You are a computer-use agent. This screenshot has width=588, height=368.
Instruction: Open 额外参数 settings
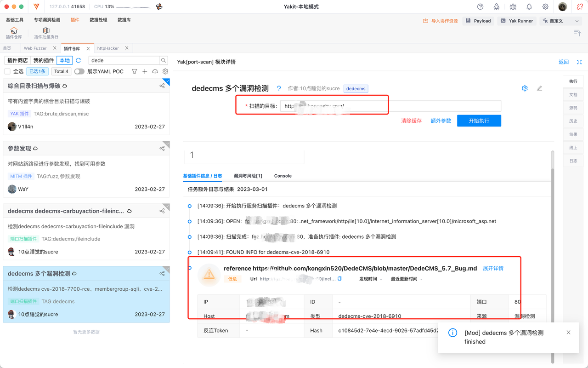pos(441,121)
